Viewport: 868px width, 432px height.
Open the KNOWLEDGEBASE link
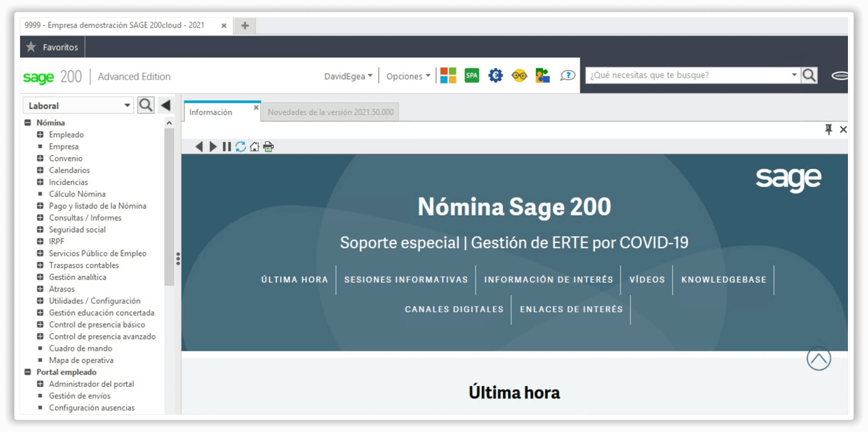[724, 280]
